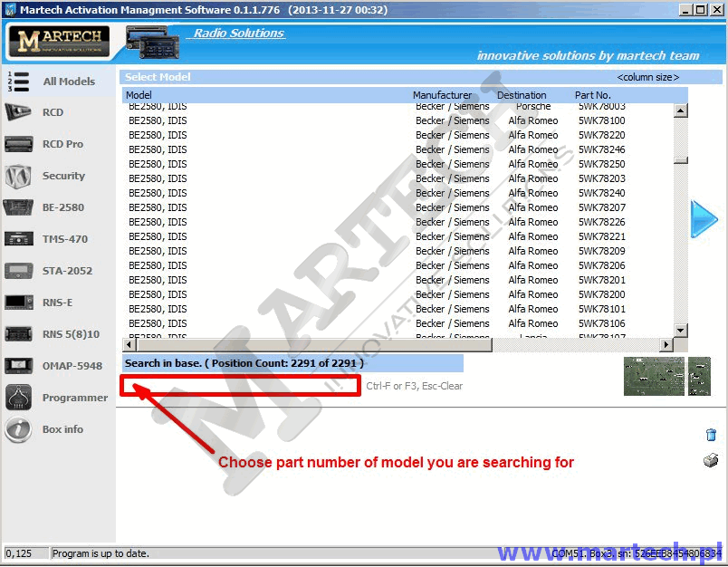This screenshot has height=567, width=728.
Task: Select part number 5WK78206
Action: (602, 265)
